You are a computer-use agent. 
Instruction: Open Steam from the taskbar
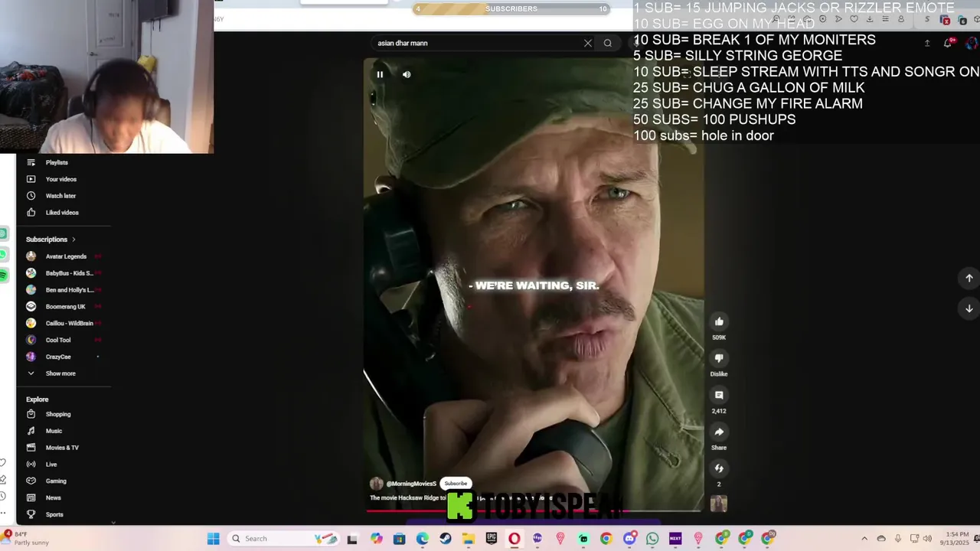click(x=446, y=539)
